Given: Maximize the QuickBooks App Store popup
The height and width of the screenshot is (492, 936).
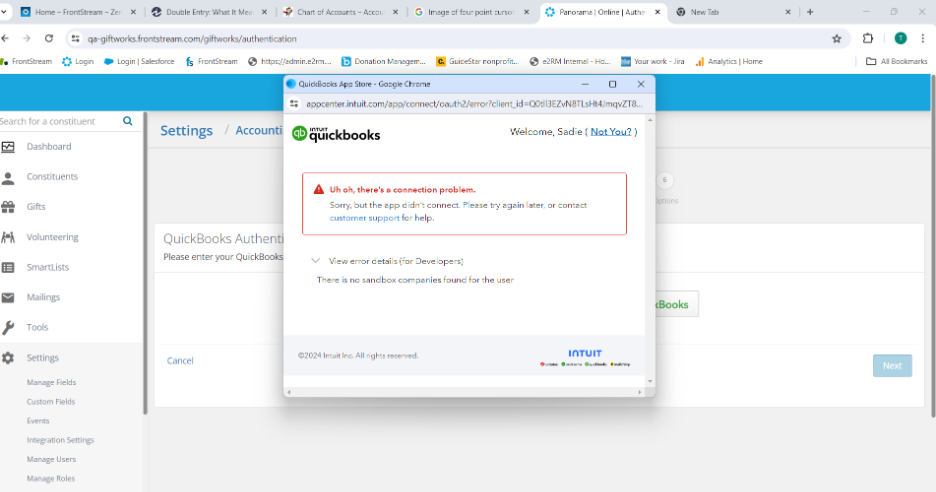Looking at the screenshot, I should 612,84.
